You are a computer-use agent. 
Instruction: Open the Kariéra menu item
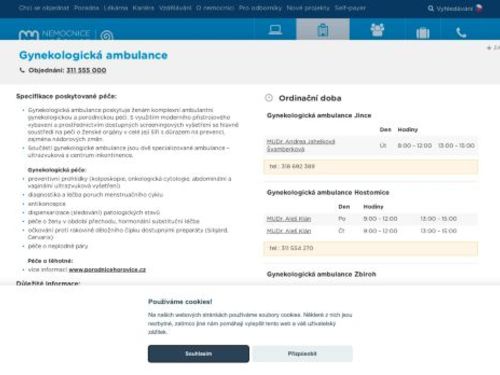(143, 8)
